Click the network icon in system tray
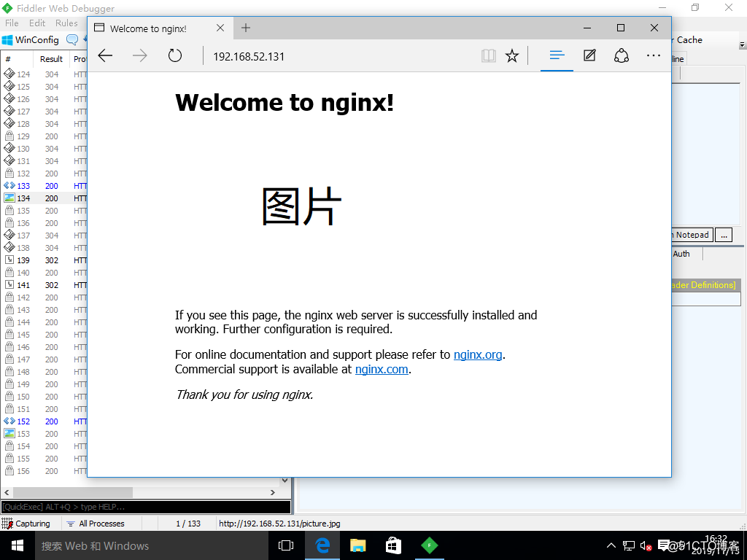747x560 pixels. pos(629,545)
